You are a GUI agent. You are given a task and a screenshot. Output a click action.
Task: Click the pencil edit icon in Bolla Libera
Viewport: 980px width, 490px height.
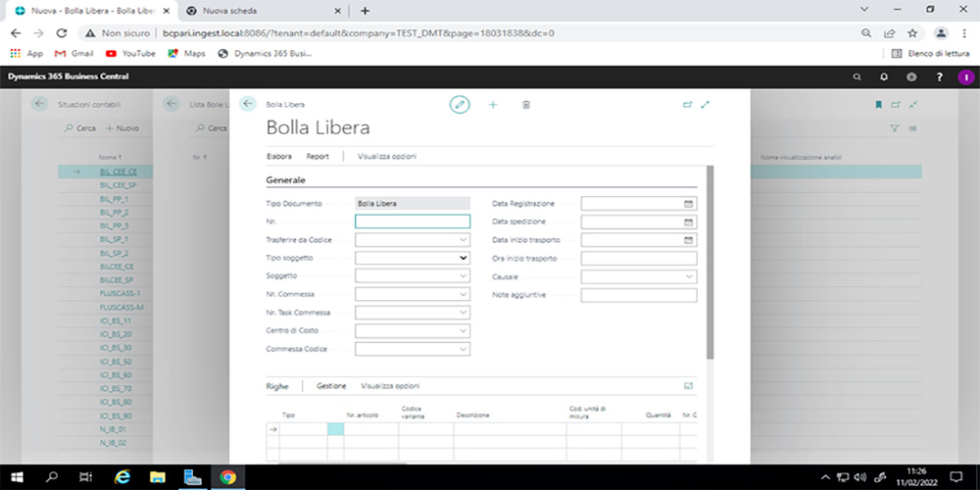pyautogui.click(x=460, y=105)
